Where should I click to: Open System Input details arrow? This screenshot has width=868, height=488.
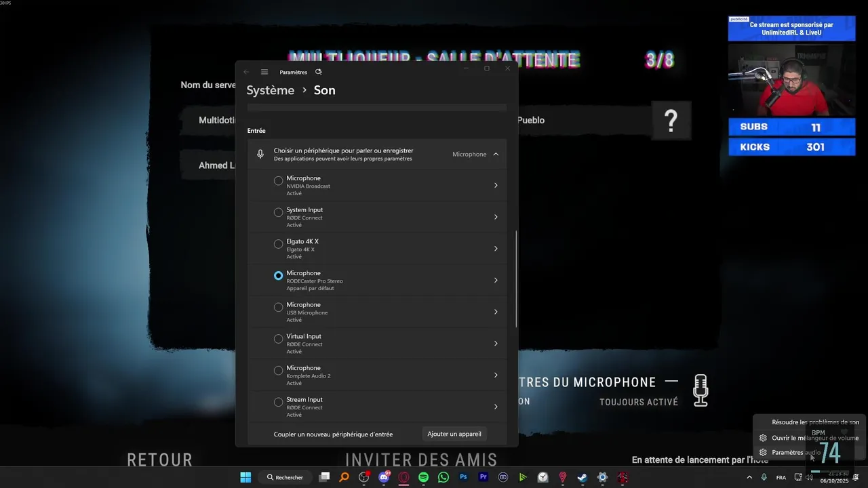[496, 217]
